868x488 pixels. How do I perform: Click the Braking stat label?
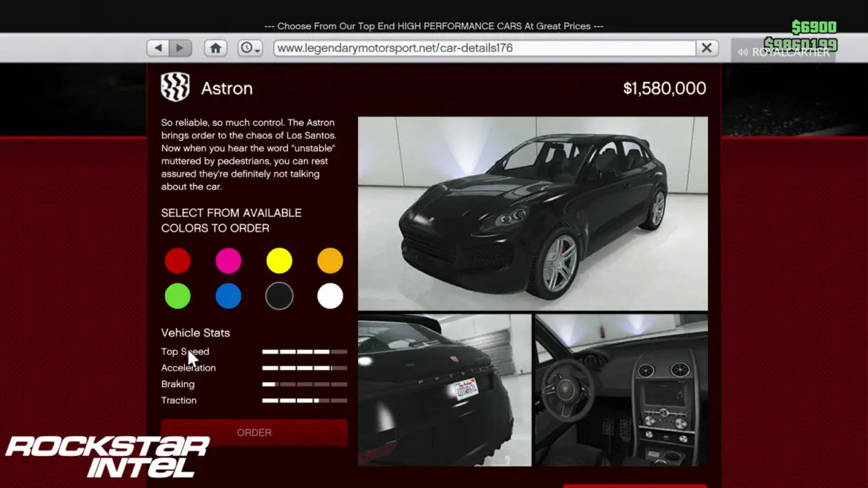point(178,384)
